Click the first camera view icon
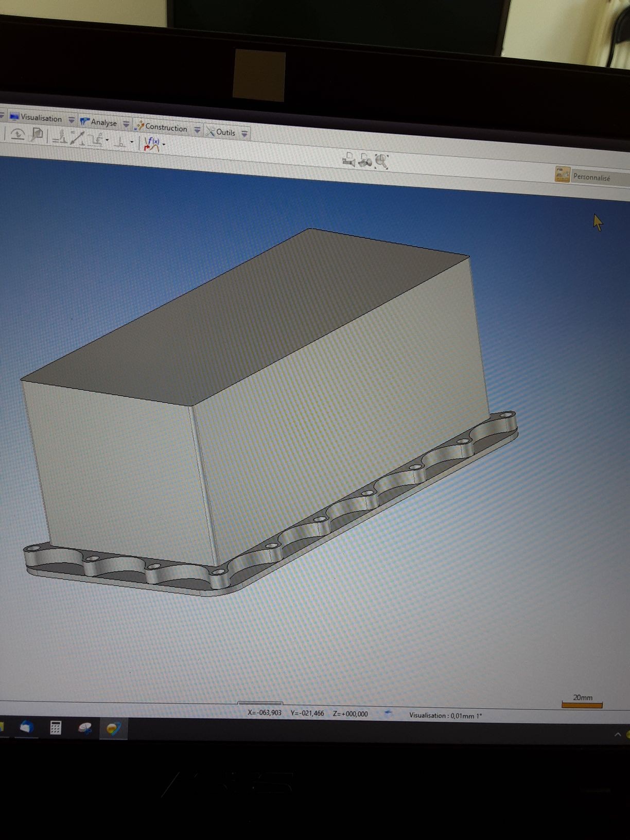 tap(349, 160)
